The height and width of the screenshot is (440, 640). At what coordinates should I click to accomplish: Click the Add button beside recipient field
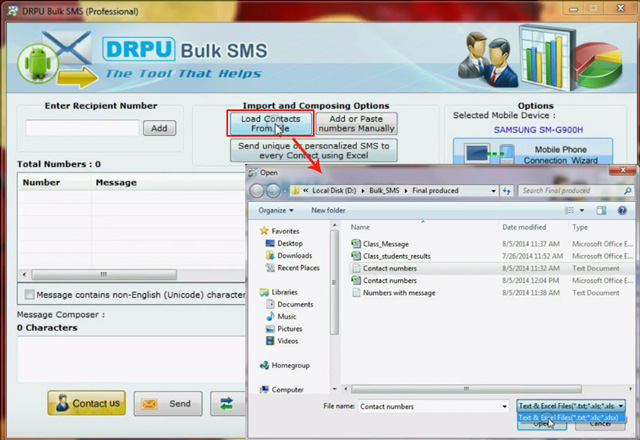pos(159,128)
